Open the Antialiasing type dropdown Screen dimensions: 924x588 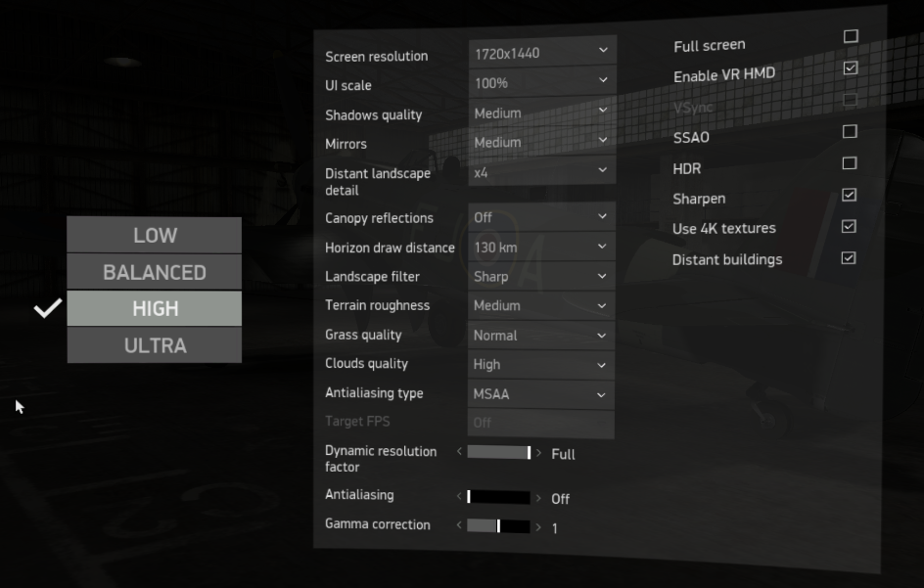(x=541, y=394)
